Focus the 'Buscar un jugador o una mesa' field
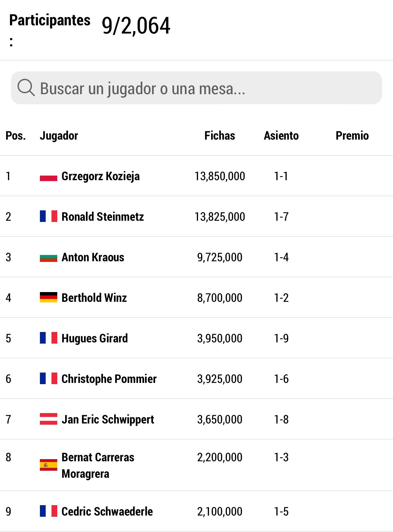 [196, 88]
